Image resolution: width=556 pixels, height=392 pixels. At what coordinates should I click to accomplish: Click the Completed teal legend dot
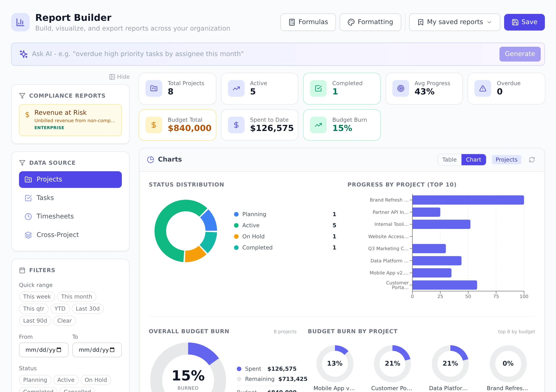[236, 248]
